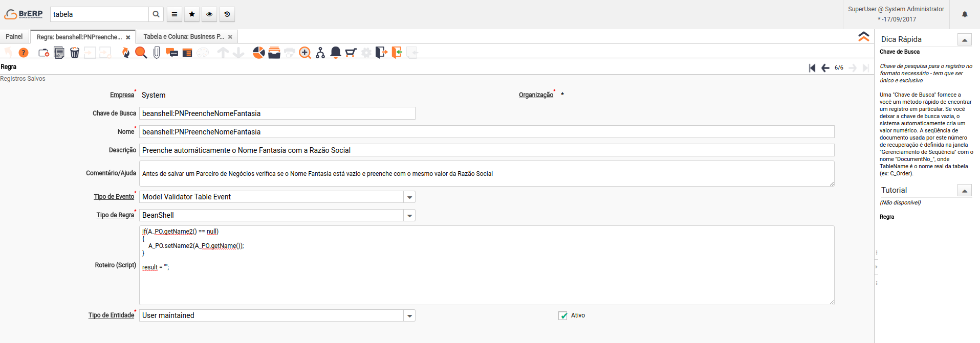The height and width of the screenshot is (343, 980).
Task: Open notifications bell in top-right corner
Action: [x=965, y=14]
